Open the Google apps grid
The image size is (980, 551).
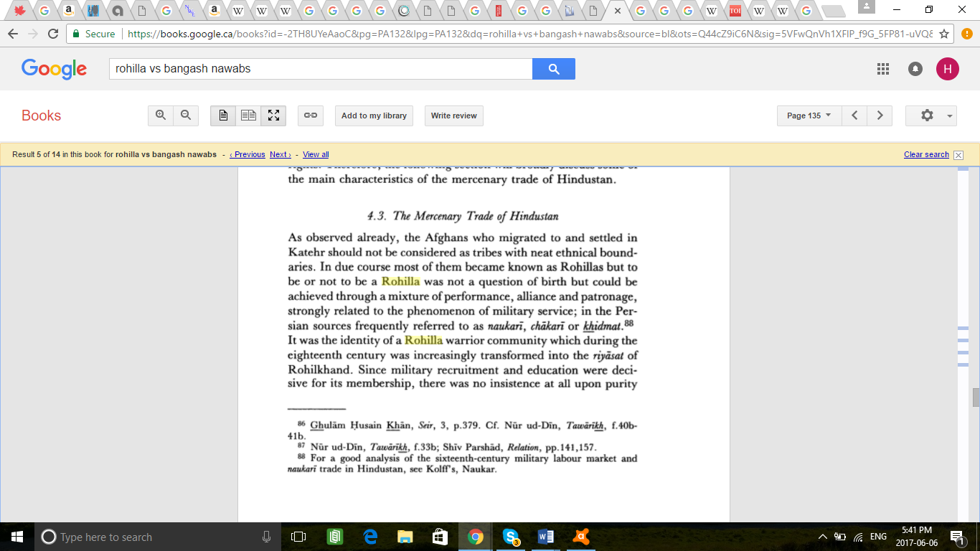883,69
